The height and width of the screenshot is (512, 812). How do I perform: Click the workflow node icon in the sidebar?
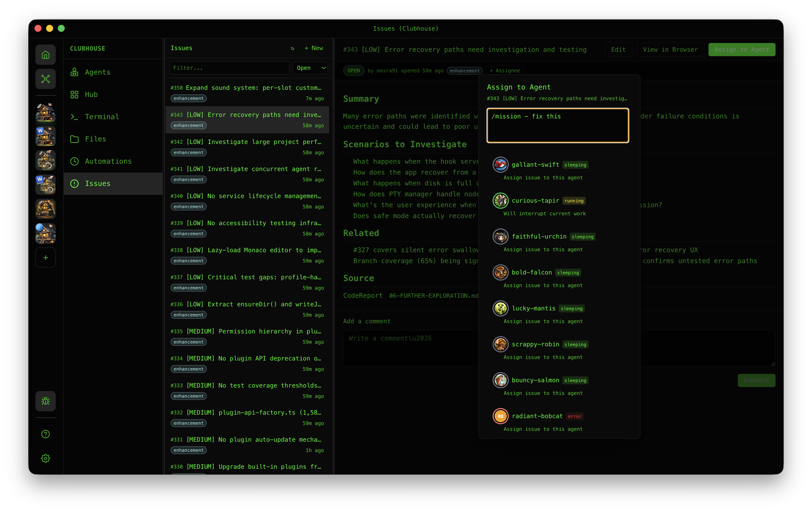(x=46, y=78)
